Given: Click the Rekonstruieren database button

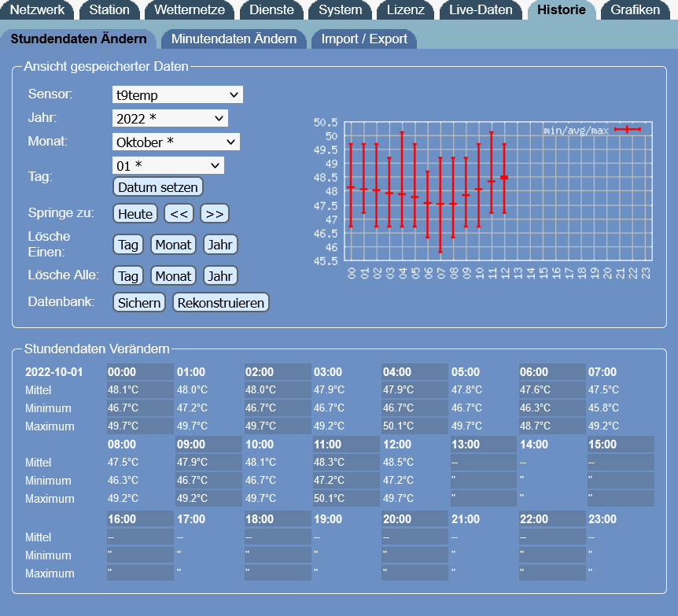Looking at the screenshot, I should 220,303.
